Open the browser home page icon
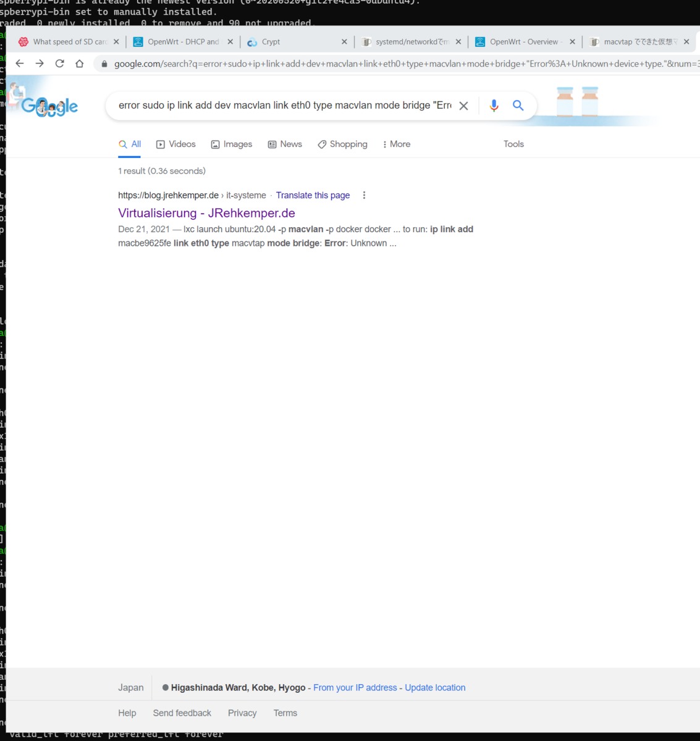 (x=79, y=64)
